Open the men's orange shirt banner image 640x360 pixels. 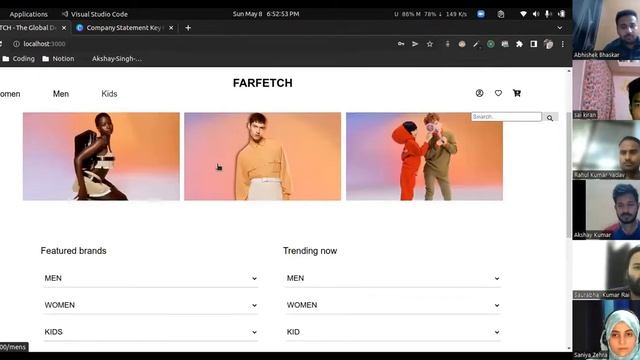(x=262, y=156)
